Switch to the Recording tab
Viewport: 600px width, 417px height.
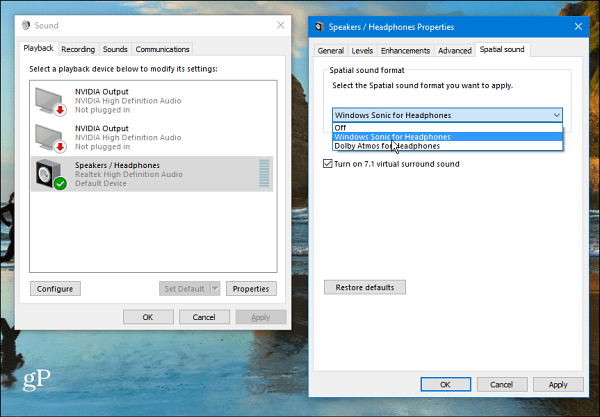click(78, 49)
